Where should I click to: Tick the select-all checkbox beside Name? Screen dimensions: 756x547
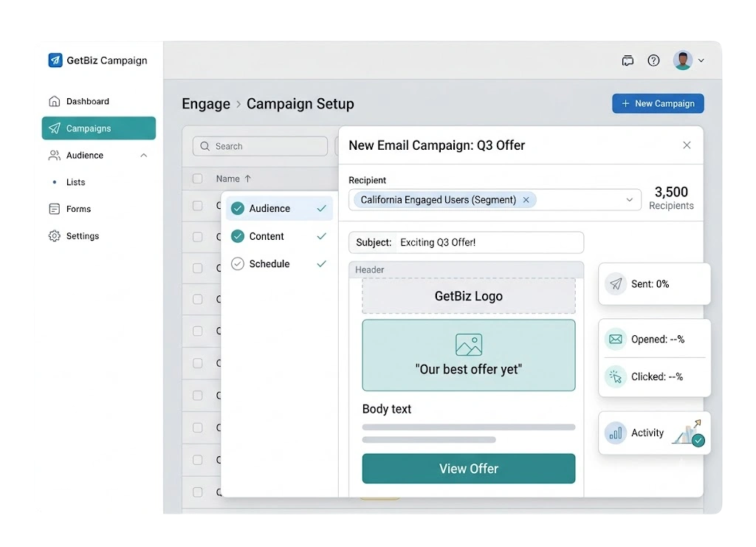tap(198, 179)
